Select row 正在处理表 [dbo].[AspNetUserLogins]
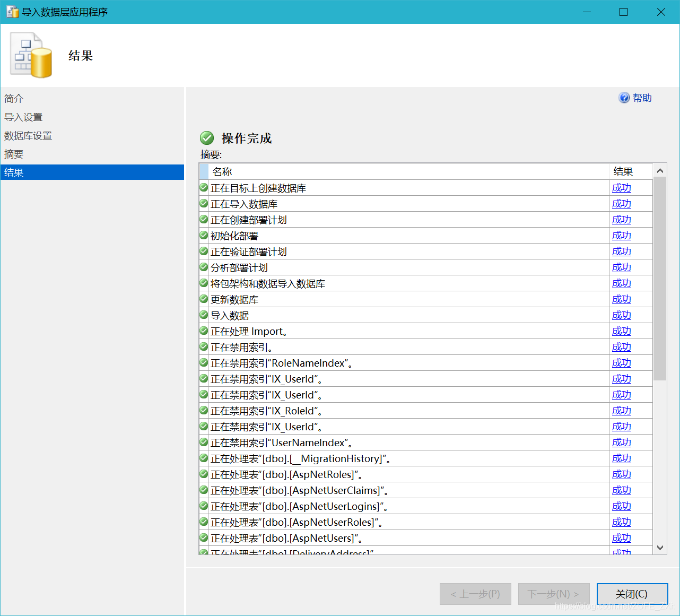The height and width of the screenshot is (616, 680). 426,506
